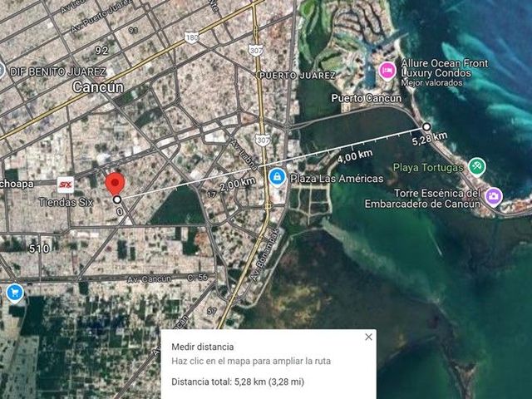Click the Av. Cancun street label

pos(150,279)
